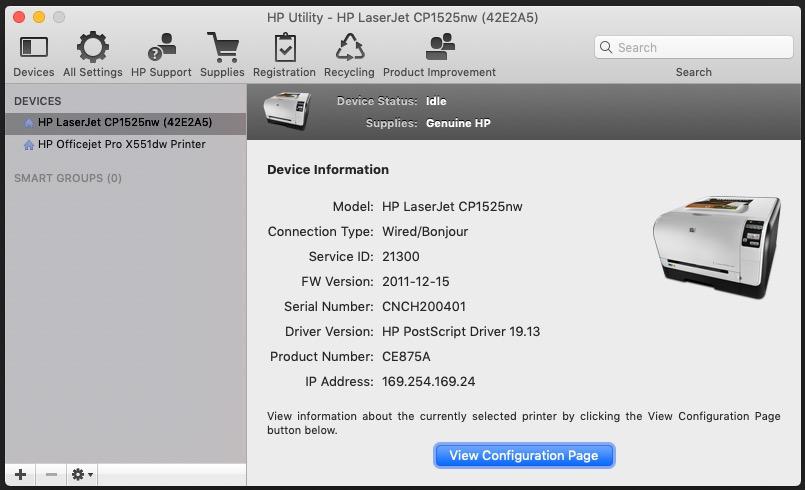Image resolution: width=805 pixels, height=490 pixels.
Task: Click Device Status value Idle
Action: click(436, 101)
